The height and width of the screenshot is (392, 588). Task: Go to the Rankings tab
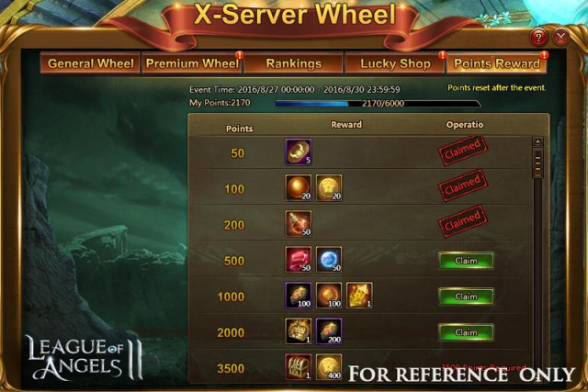[x=294, y=63]
